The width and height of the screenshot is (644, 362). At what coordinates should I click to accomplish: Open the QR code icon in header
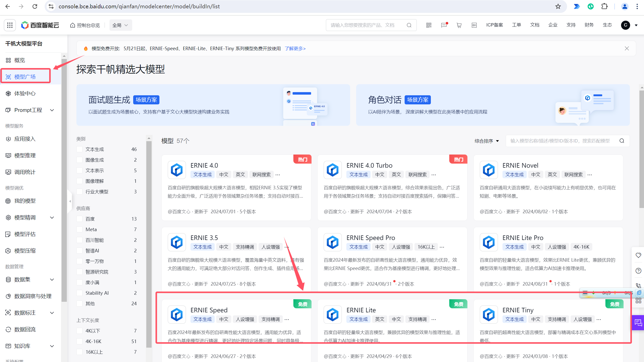click(429, 25)
